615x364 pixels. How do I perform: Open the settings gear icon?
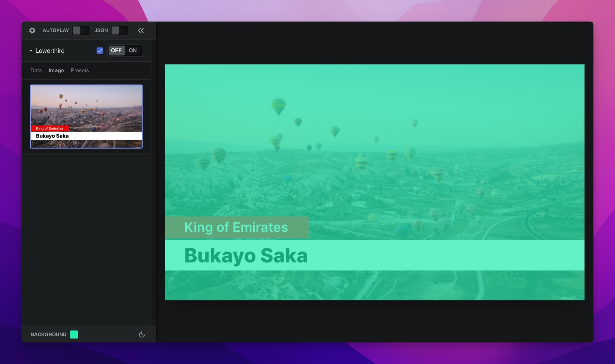[32, 30]
